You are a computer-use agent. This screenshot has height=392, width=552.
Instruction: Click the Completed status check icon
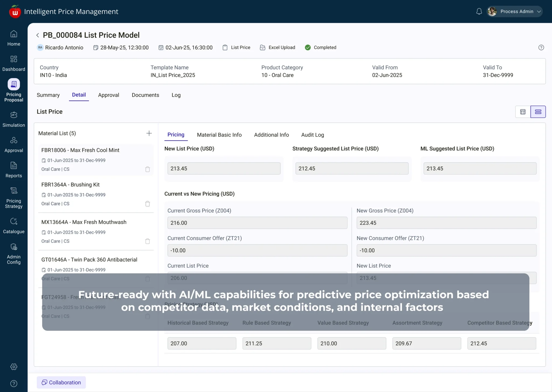pyautogui.click(x=308, y=47)
